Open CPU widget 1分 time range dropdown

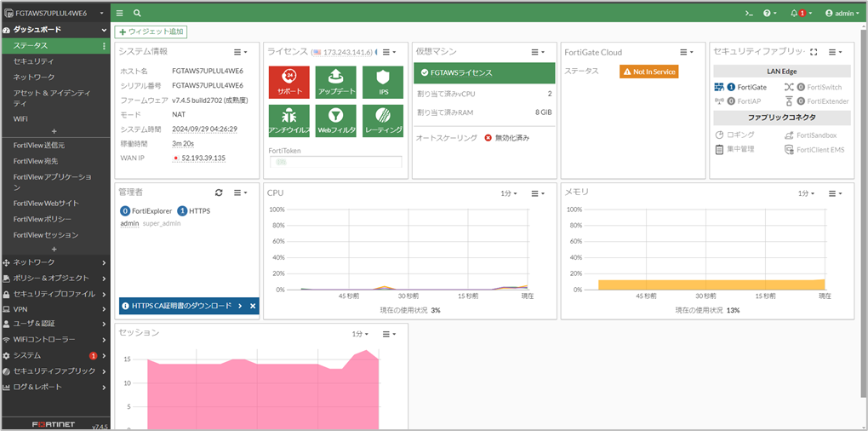pyautogui.click(x=508, y=193)
